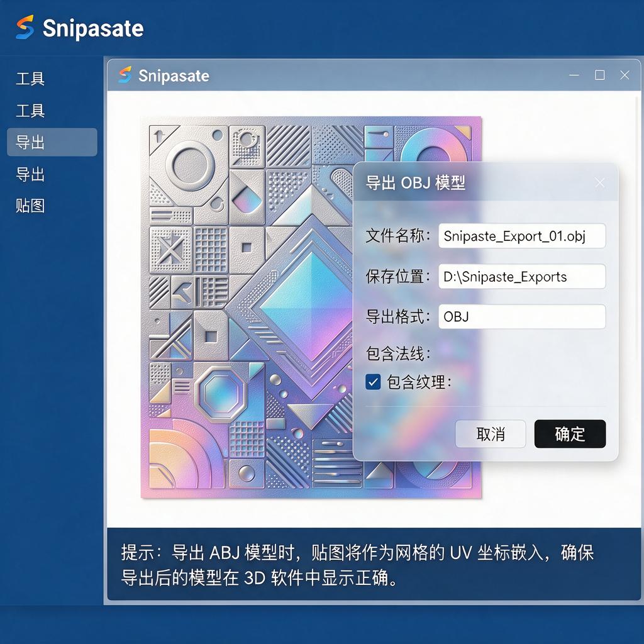Click the 保存位置 label

click(x=398, y=277)
